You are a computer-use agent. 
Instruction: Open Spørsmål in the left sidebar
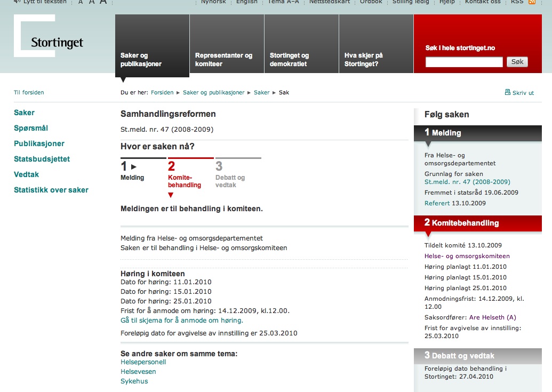31,128
